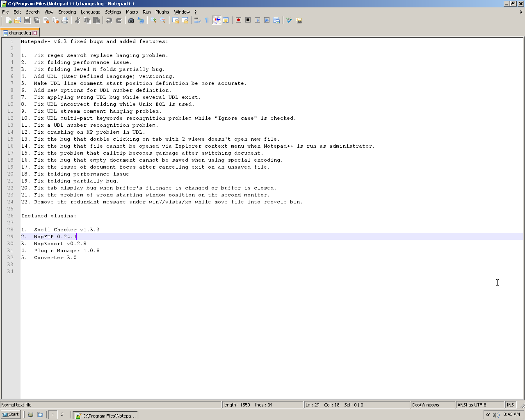Screen dimensions: 525x420
Task: Click the Paste toolbar icon
Action: pos(96,20)
